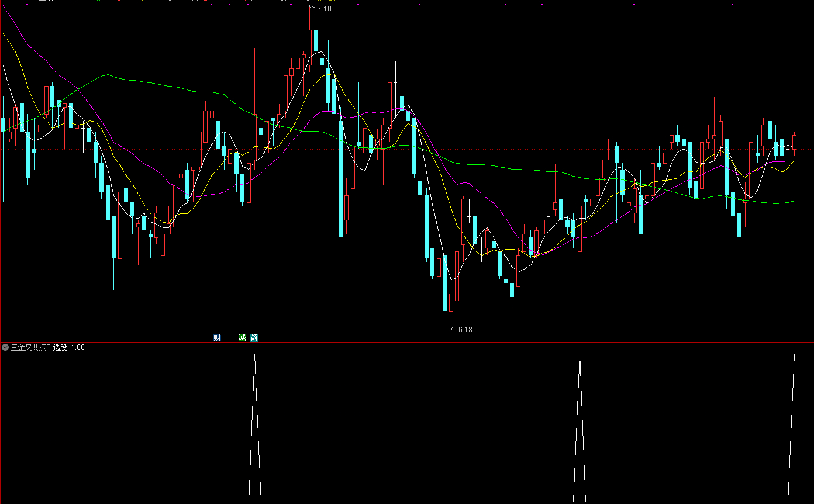Click the upper red dotted line in indicator panel
814x504 pixels.
pyautogui.click(x=407, y=384)
